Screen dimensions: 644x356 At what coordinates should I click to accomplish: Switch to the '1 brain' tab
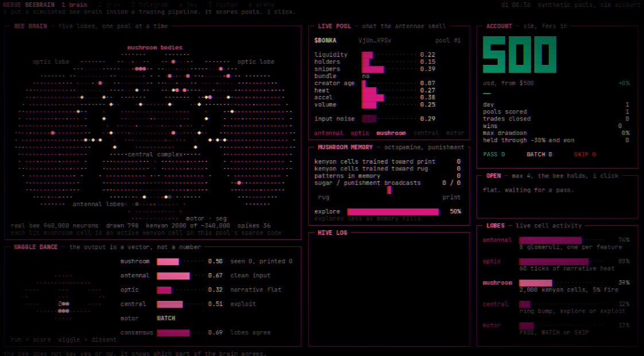click(75, 5)
